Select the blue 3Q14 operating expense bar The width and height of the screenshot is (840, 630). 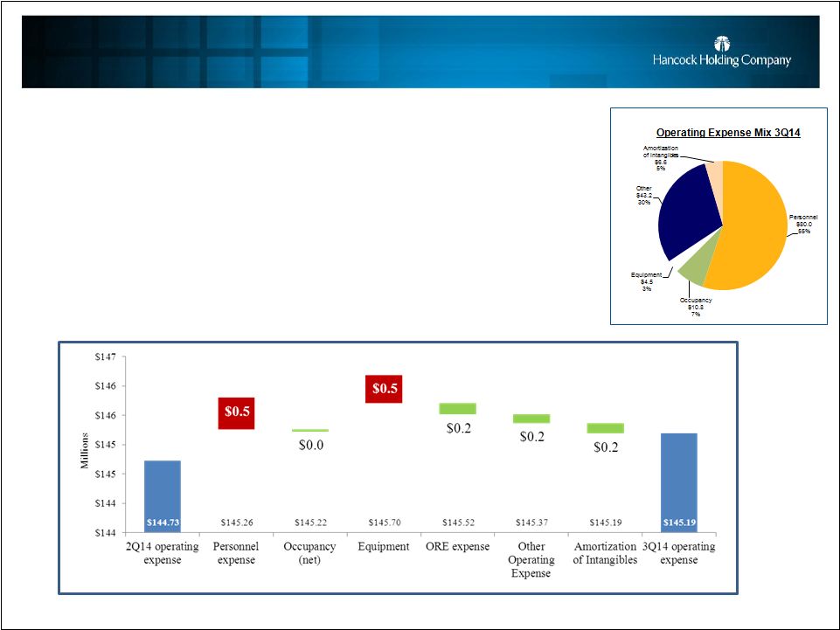pyautogui.click(x=679, y=481)
